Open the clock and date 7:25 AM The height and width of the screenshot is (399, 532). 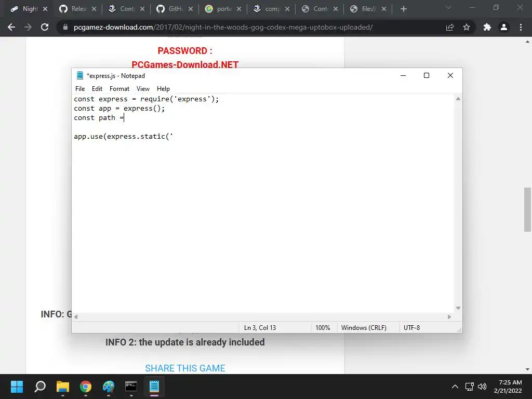point(508,387)
